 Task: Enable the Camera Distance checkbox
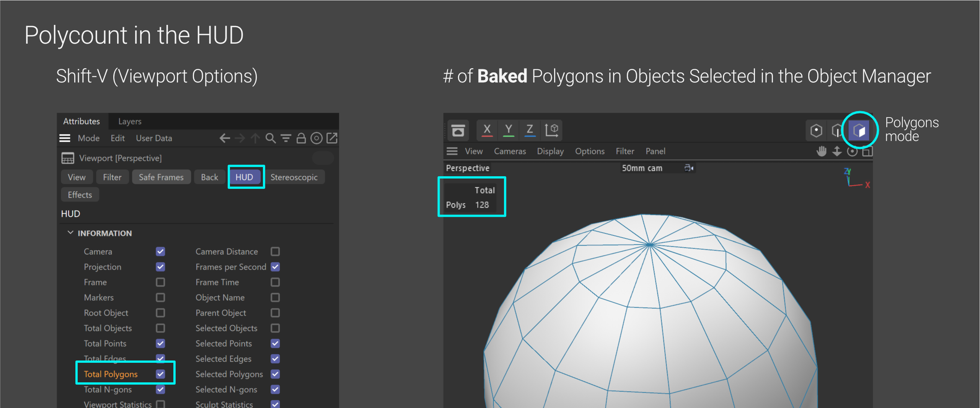coord(275,252)
